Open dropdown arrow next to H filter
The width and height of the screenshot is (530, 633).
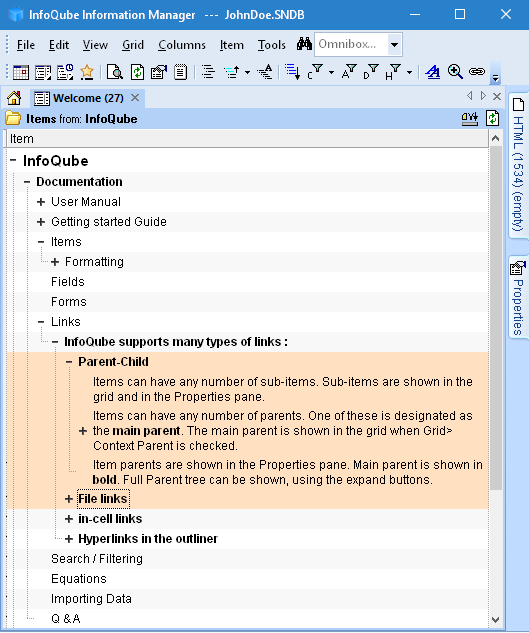(409, 73)
